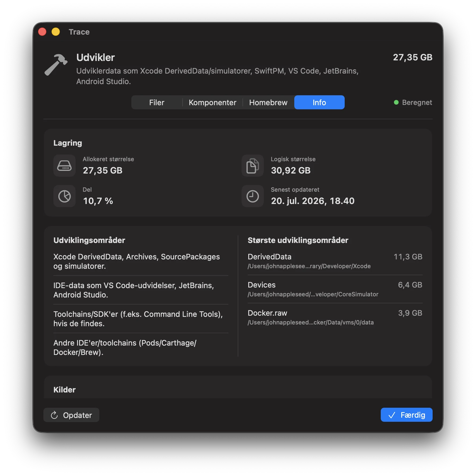This screenshot has height=476, width=476.
Task: Click the IDE-data som VS Code-udvidelser line
Action: pos(134,290)
